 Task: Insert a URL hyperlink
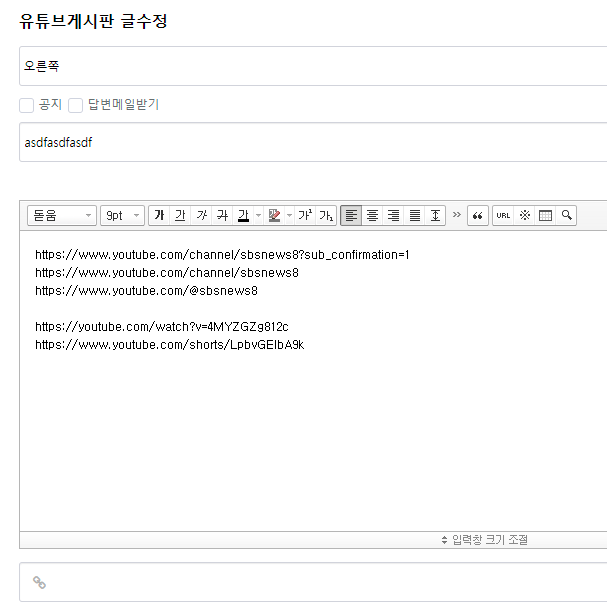click(503, 215)
